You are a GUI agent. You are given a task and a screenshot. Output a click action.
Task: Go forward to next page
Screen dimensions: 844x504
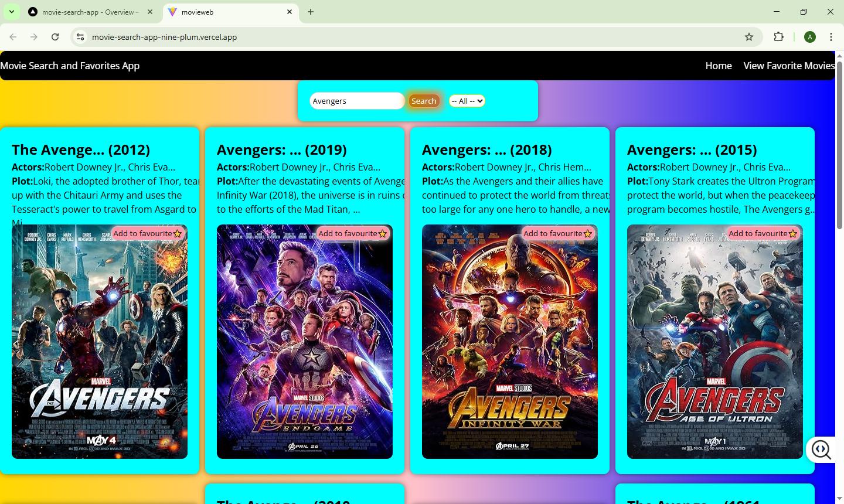pyautogui.click(x=34, y=37)
